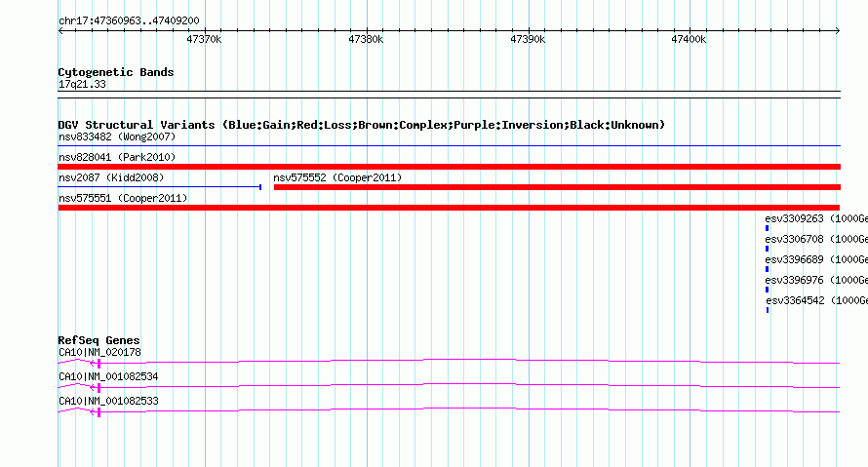Click the 47390k ruler label

tap(528, 39)
